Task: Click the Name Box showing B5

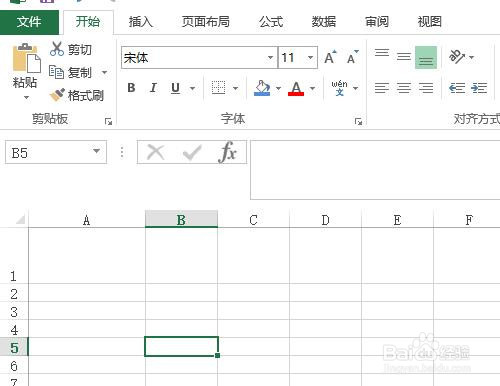Action: point(48,152)
